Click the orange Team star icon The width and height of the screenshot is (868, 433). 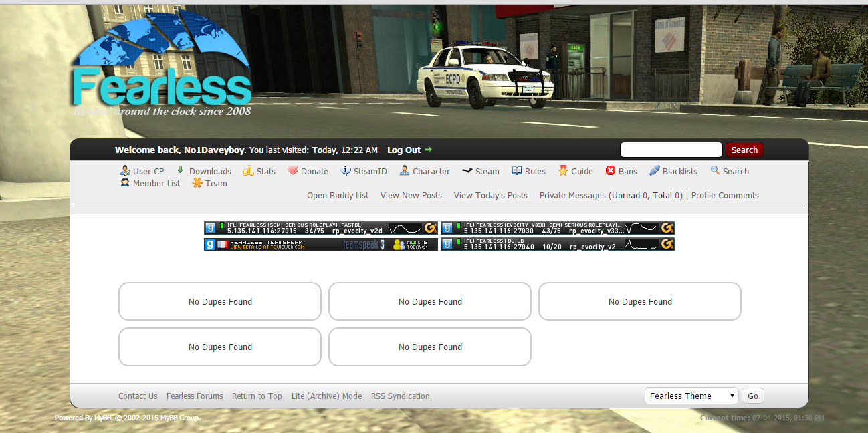click(197, 182)
